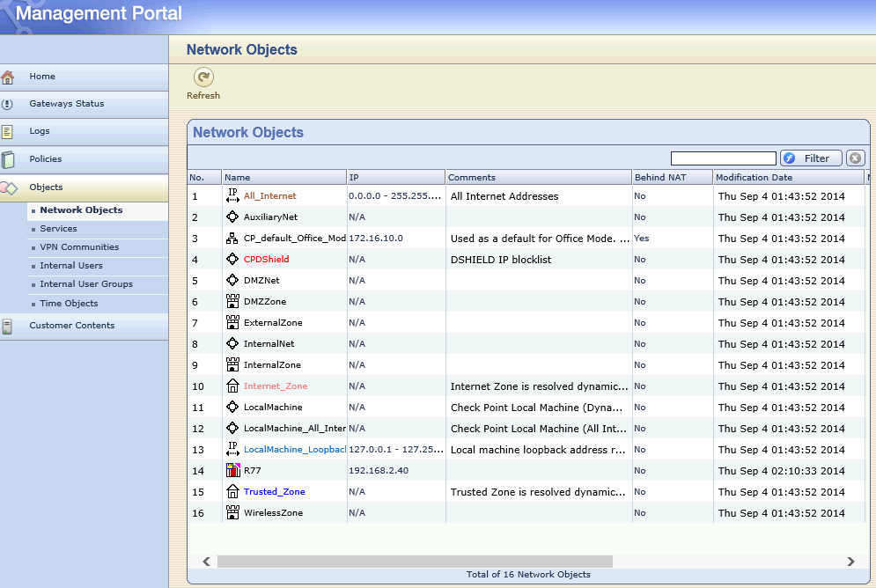Click the Home icon in the sidebar

tap(11, 77)
